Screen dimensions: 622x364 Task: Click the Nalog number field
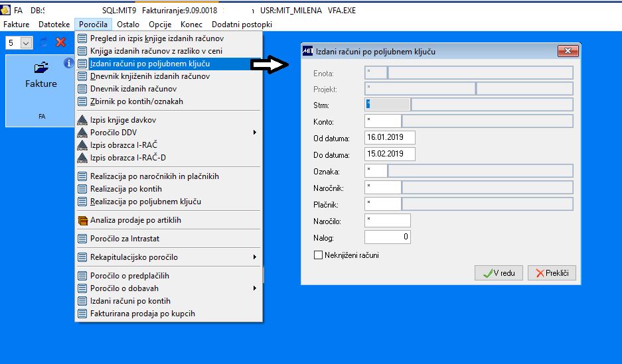coord(388,237)
